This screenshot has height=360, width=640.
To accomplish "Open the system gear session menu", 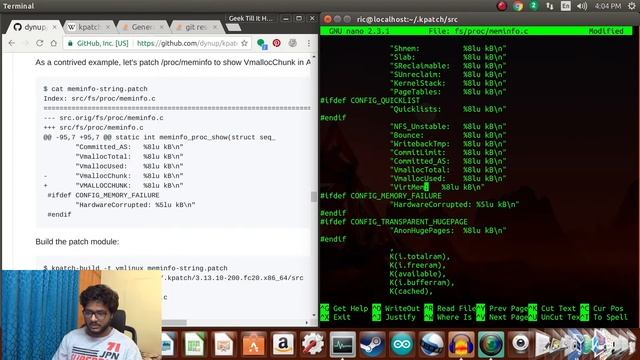I will (632, 6).
